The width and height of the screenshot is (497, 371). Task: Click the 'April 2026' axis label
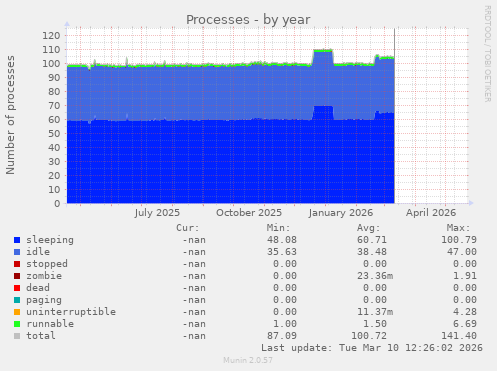tap(431, 213)
